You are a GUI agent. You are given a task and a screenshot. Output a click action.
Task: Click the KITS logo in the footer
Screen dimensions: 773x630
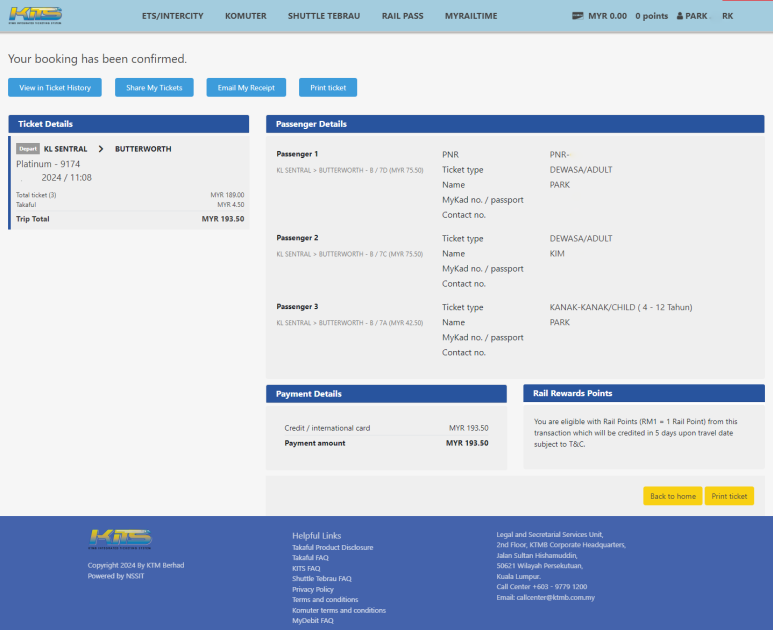(x=120, y=539)
